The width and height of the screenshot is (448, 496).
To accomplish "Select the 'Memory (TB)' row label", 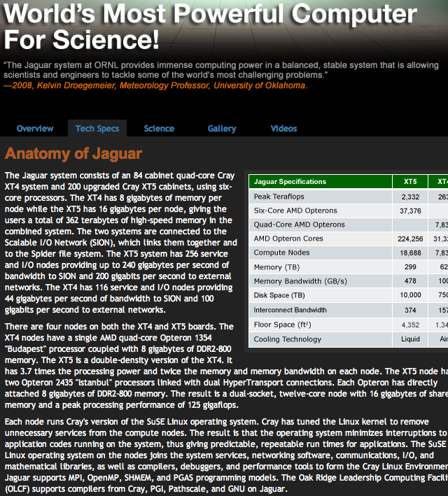I will click(x=276, y=267).
